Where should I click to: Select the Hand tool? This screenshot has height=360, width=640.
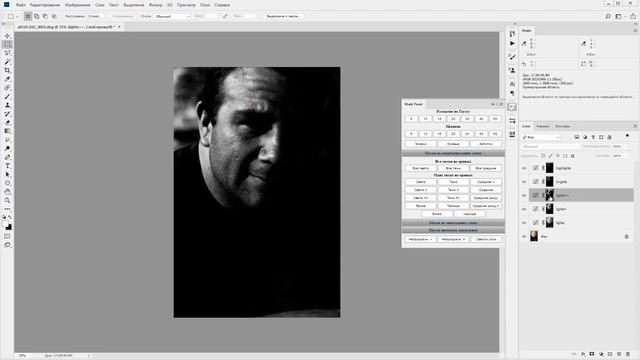(x=7, y=191)
